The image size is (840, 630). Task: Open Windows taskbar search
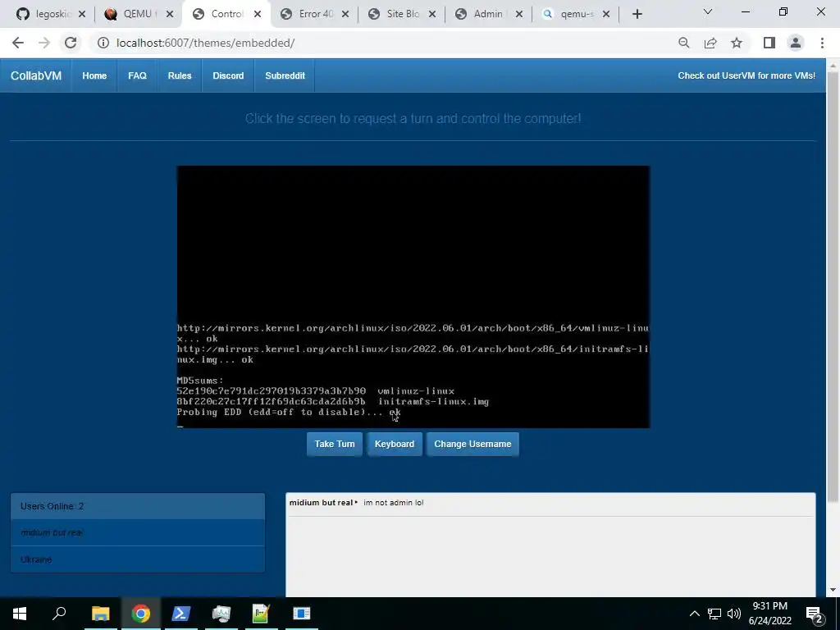point(59,614)
